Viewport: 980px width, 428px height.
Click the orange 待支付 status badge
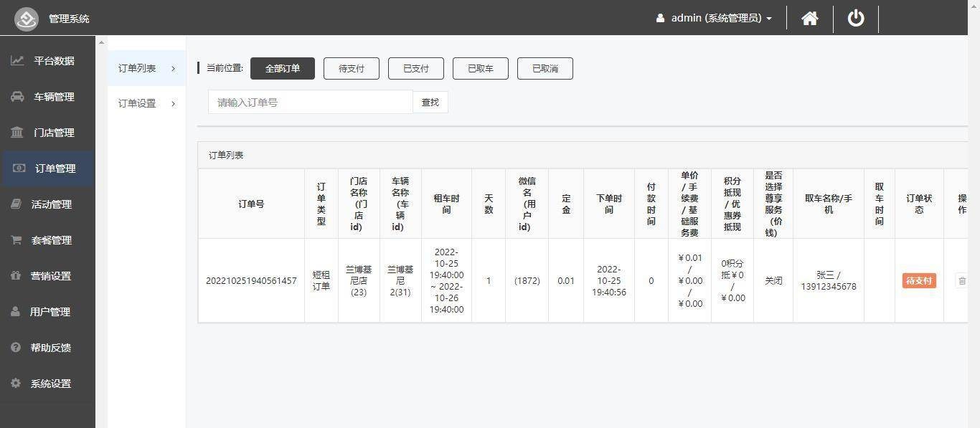tap(919, 281)
